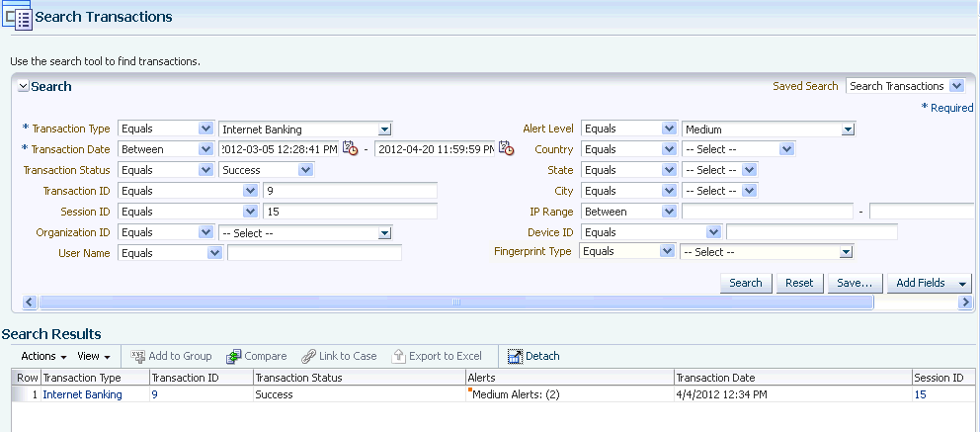This screenshot has width=980, height=432.
Task: Sort by Transaction Type column header
Action: (x=95, y=378)
